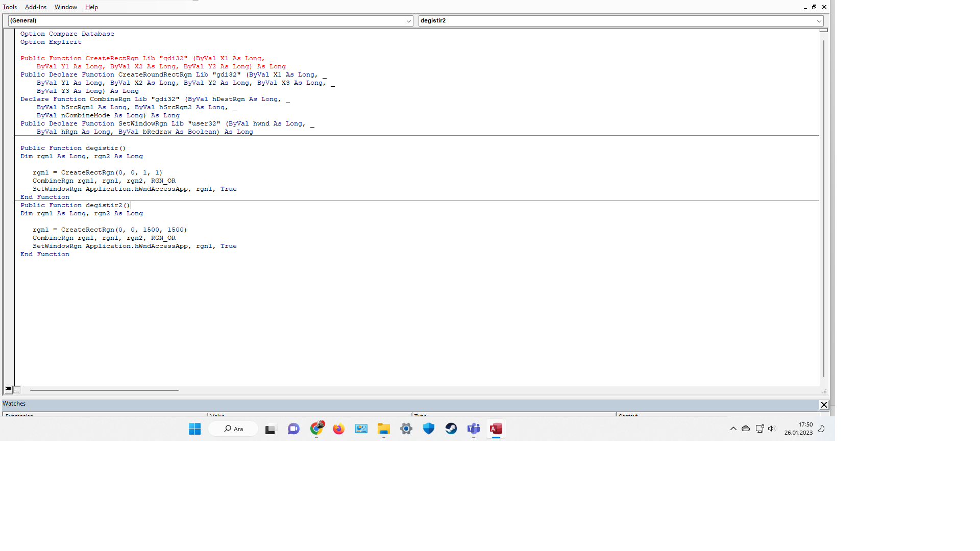Screen dimensions: 980x551
Task: Open Microsoft Teams taskbar icon
Action: click(x=474, y=429)
